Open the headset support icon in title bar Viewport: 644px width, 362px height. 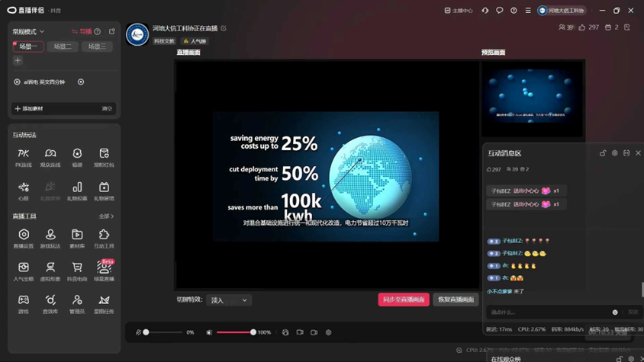tap(485, 11)
